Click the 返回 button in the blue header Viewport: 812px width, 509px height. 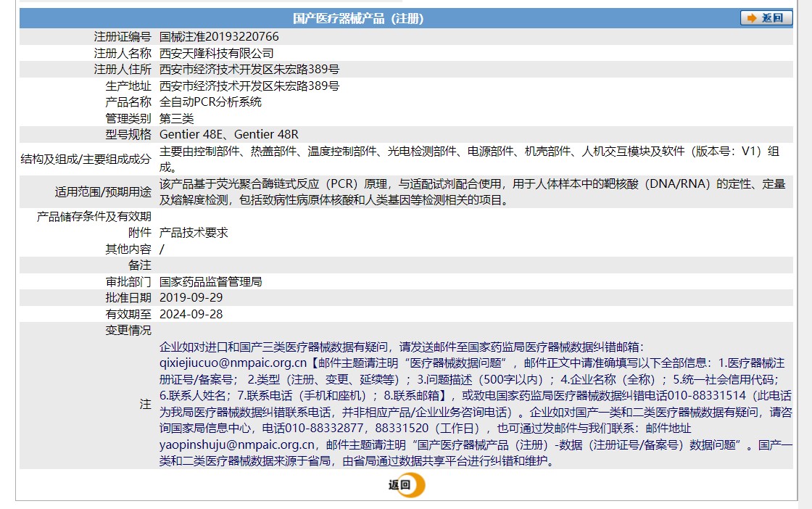(x=766, y=18)
